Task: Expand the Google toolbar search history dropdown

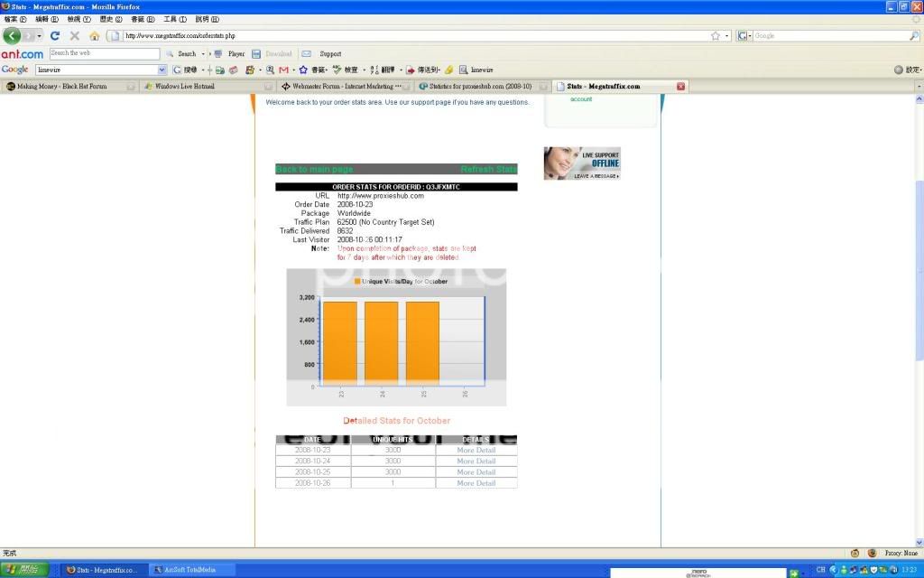Action: pyautogui.click(x=162, y=70)
